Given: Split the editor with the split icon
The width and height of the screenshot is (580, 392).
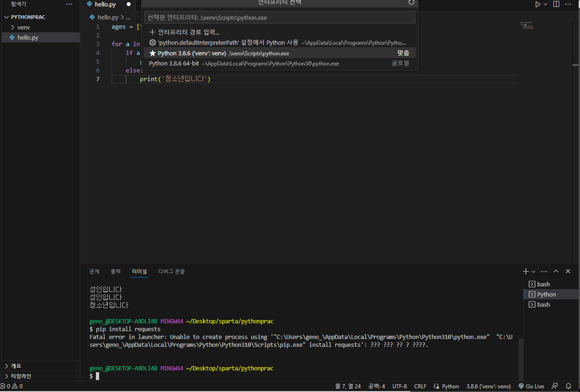Looking at the screenshot, I should [x=556, y=4].
